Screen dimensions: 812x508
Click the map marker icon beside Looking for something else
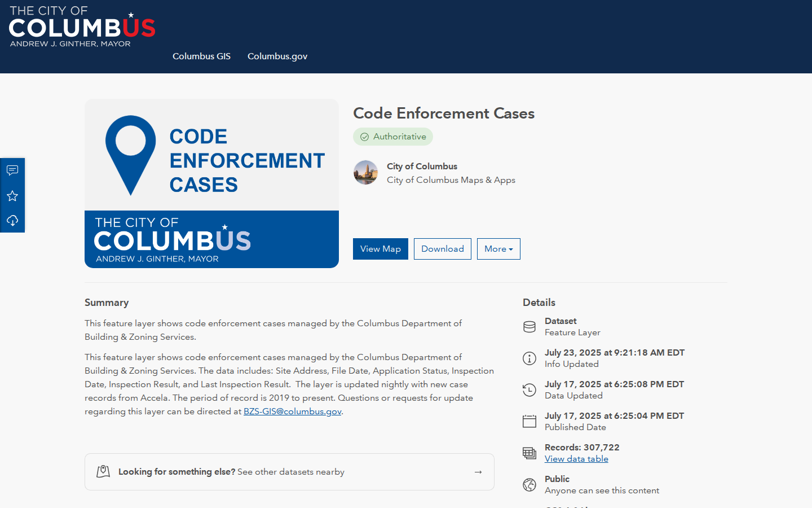coord(103,472)
